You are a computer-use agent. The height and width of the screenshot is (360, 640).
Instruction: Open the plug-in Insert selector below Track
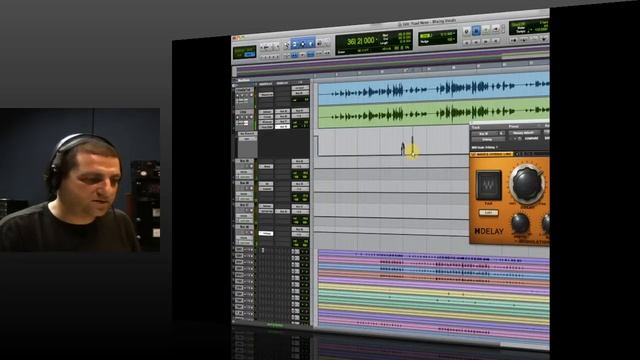pos(487,139)
